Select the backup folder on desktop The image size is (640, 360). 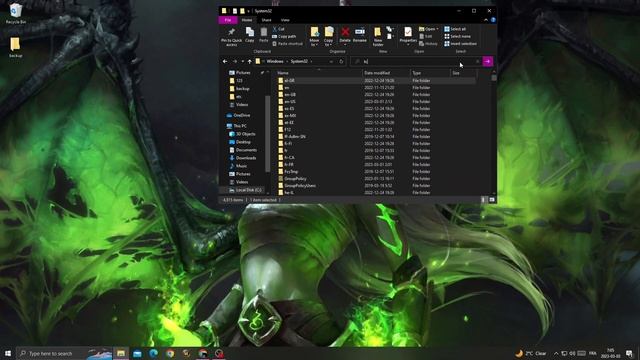tap(16, 47)
